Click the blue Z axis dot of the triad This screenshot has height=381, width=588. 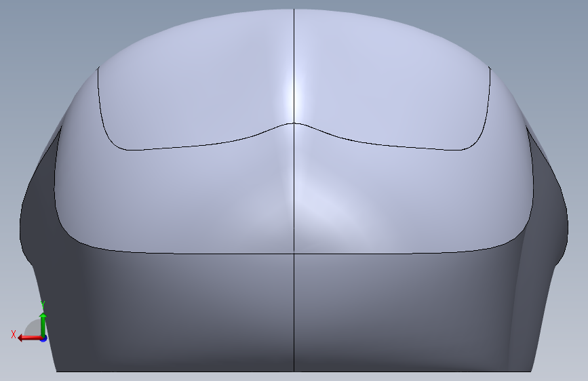[43, 338]
